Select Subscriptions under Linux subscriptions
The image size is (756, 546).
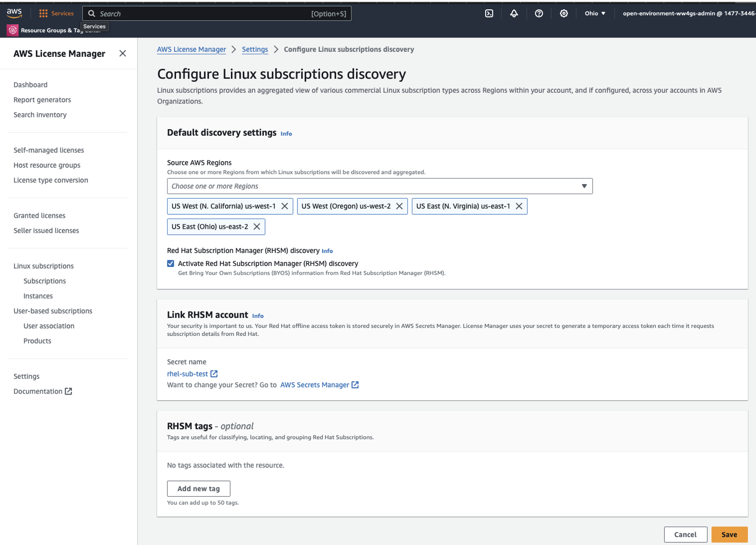[x=45, y=281]
